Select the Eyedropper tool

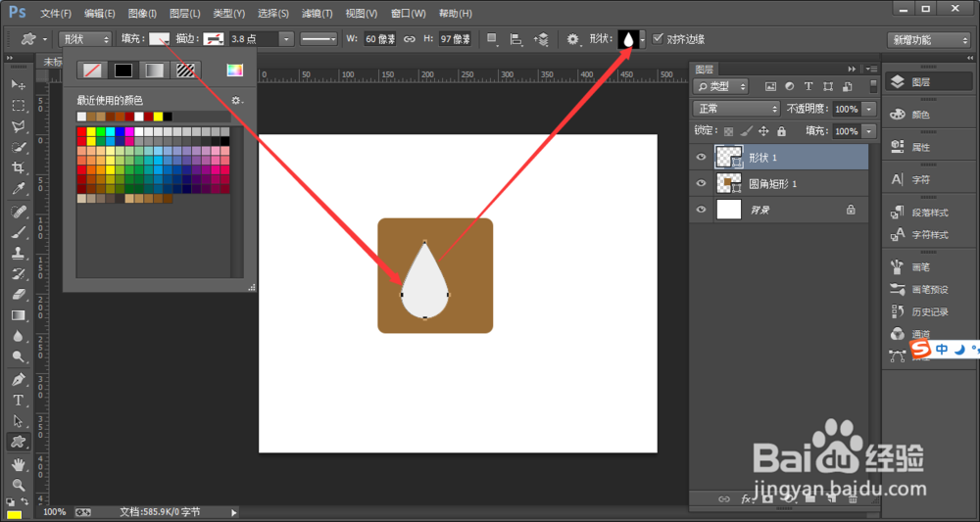point(18,188)
